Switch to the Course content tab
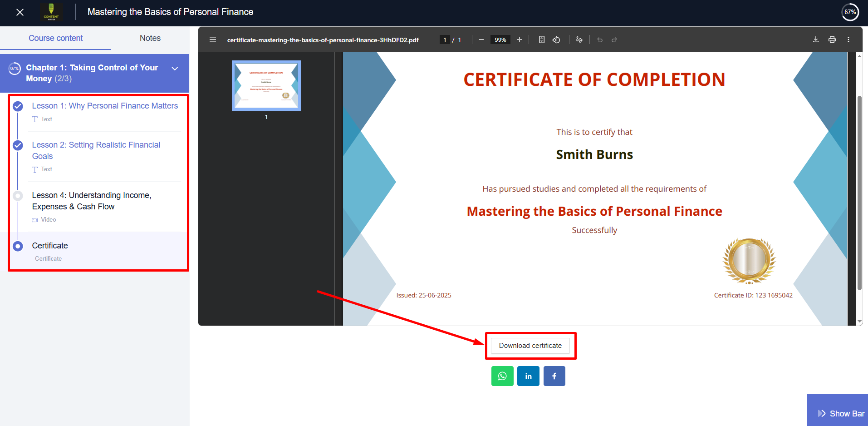This screenshot has height=426, width=868. [x=56, y=38]
